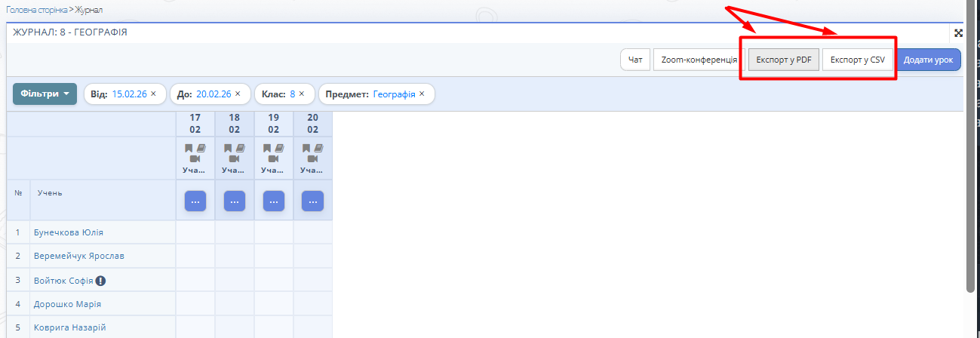The image size is (980, 338).
Task: Click grade cell for Дорошко Марія on 18.02
Action: [x=235, y=304]
